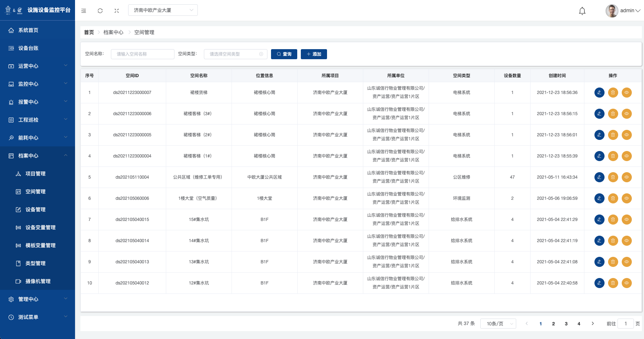The height and width of the screenshot is (339, 644).
Task: Collapse the sidebar with the menu fold icon
Action: [84, 11]
